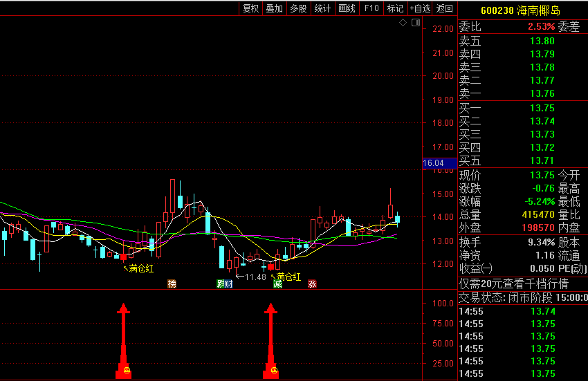Click the first red arrow signal
This screenshot has height=381, width=588.
tap(123, 340)
